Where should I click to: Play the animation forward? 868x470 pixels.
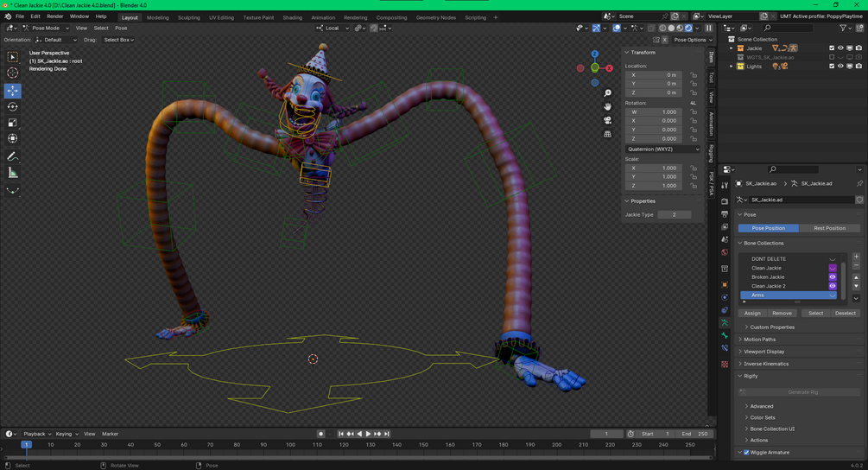click(368, 434)
